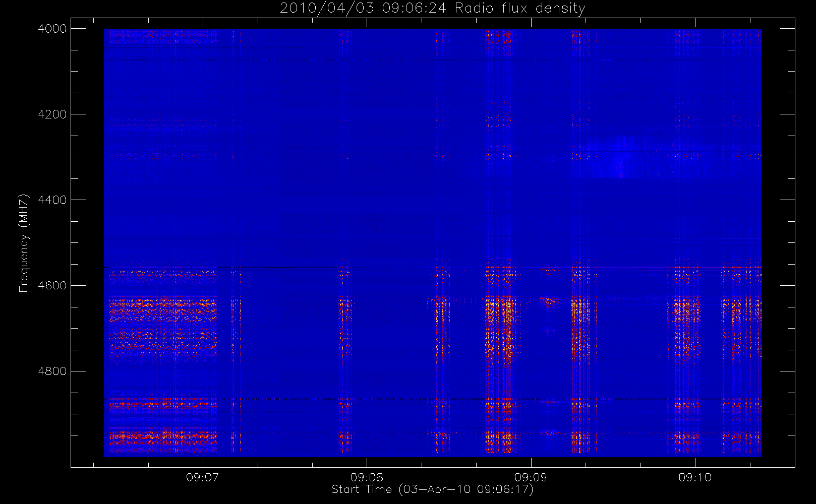Click the "Frequency (MHZ)" y-axis label
The width and height of the screenshot is (816, 504).
(x=23, y=243)
